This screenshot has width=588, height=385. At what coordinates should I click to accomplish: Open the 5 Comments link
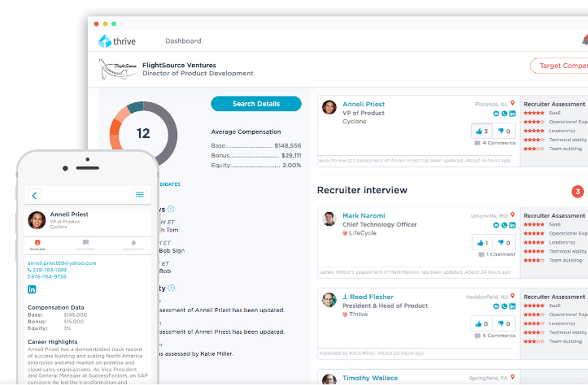point(495,336)
